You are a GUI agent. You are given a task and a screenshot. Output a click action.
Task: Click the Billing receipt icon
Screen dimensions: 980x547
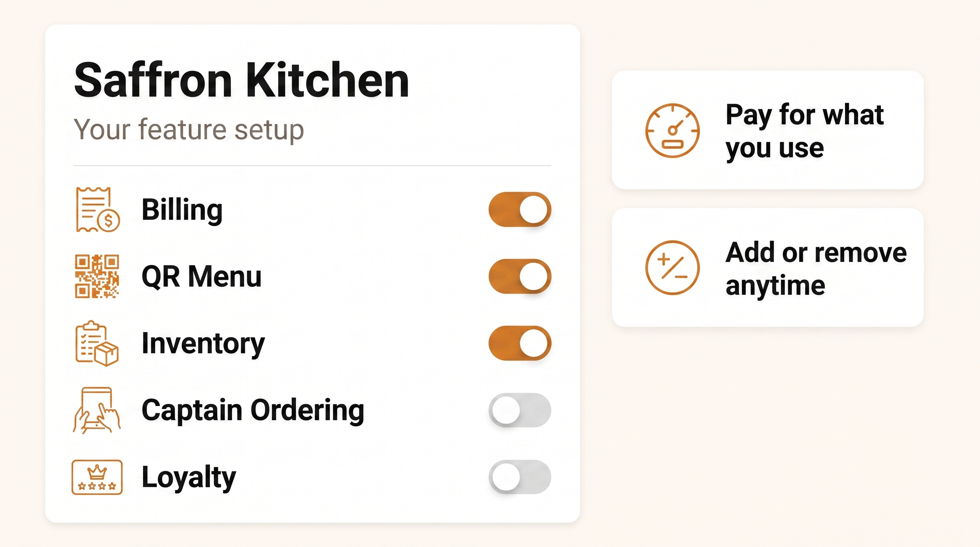coord(98,209)
